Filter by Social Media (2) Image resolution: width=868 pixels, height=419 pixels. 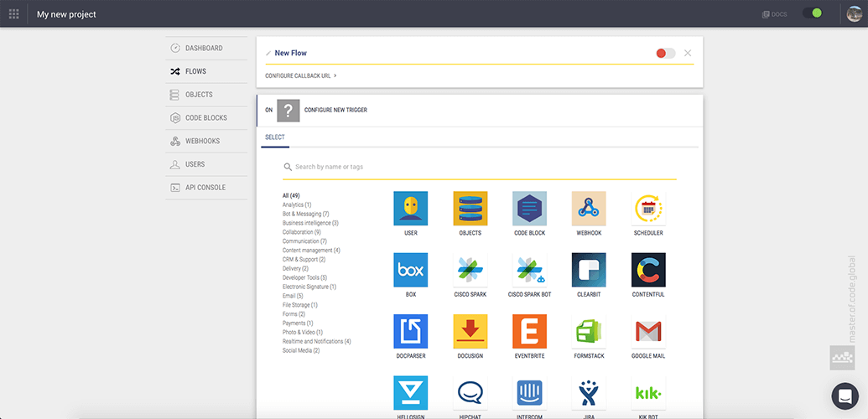(x=301, y=350)
